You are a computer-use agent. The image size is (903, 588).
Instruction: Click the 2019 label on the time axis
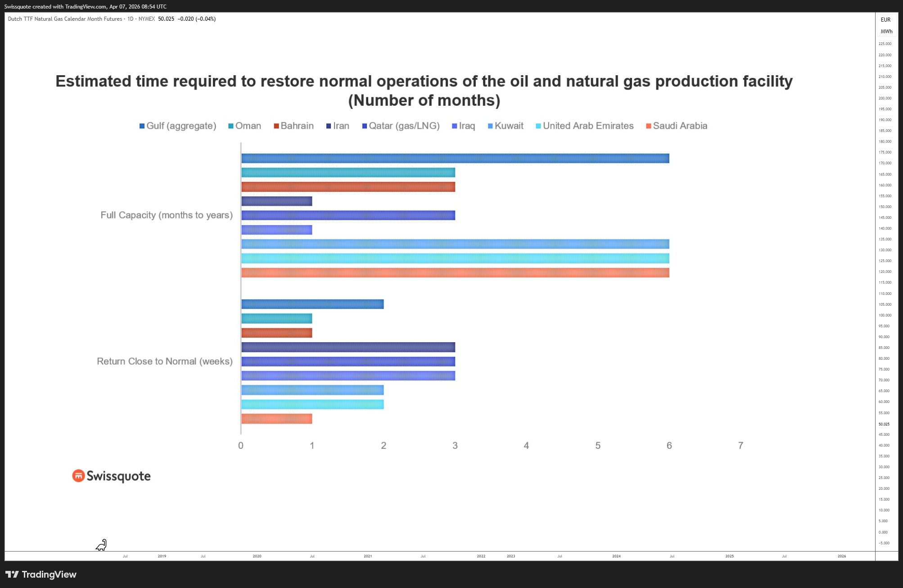162,556
